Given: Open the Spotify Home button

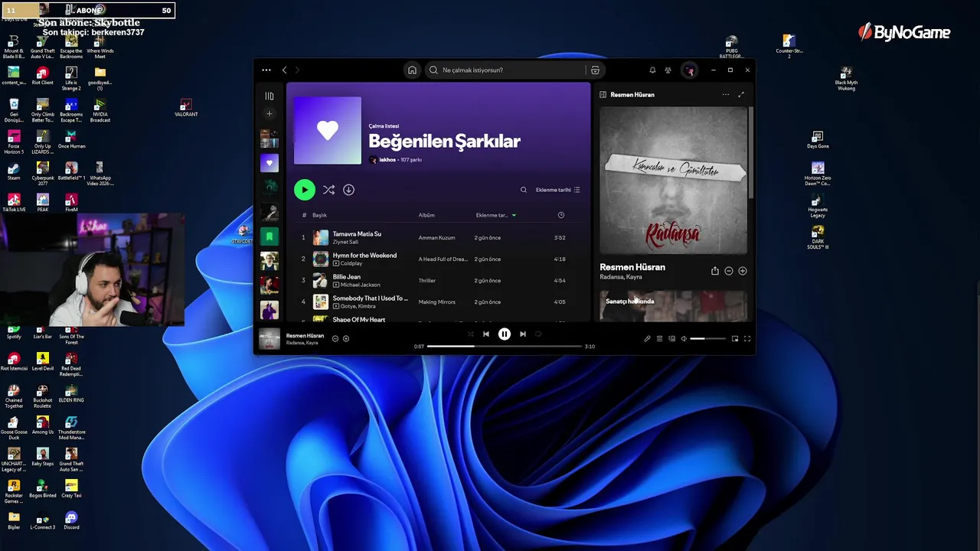Looking at the screenshot, I should coord(412,70).
